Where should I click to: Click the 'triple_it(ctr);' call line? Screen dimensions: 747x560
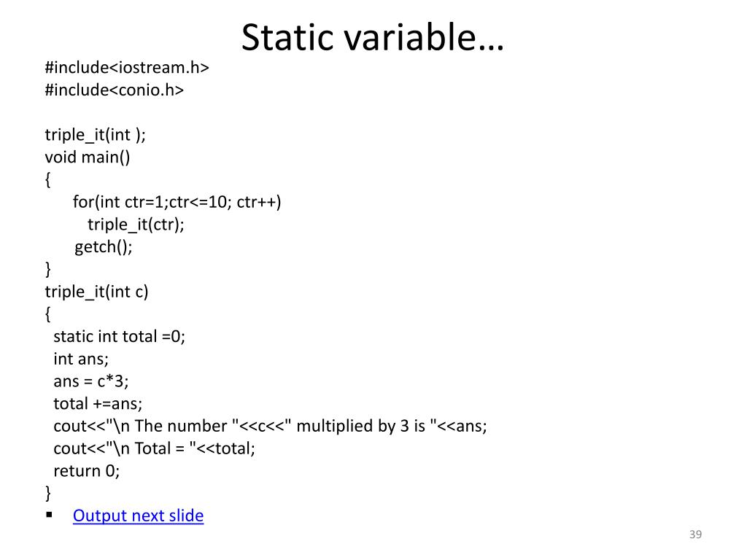pos(136,225)
